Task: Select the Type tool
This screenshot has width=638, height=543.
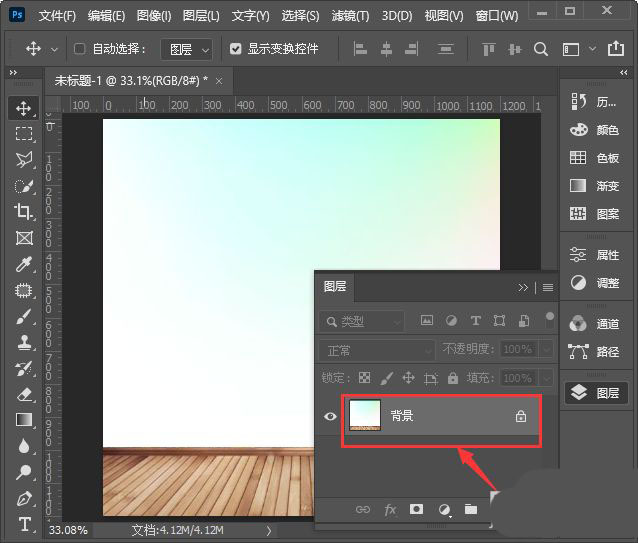Action: point(24,524)
